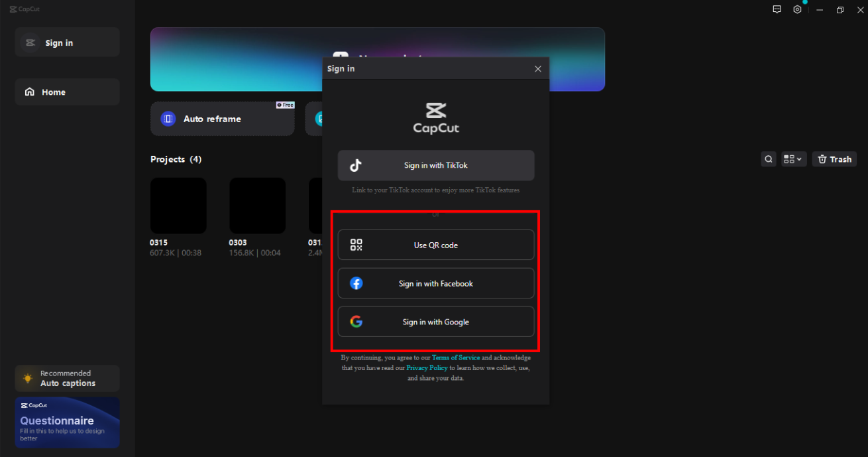Sign in with TikTok

tap(436, 165)
